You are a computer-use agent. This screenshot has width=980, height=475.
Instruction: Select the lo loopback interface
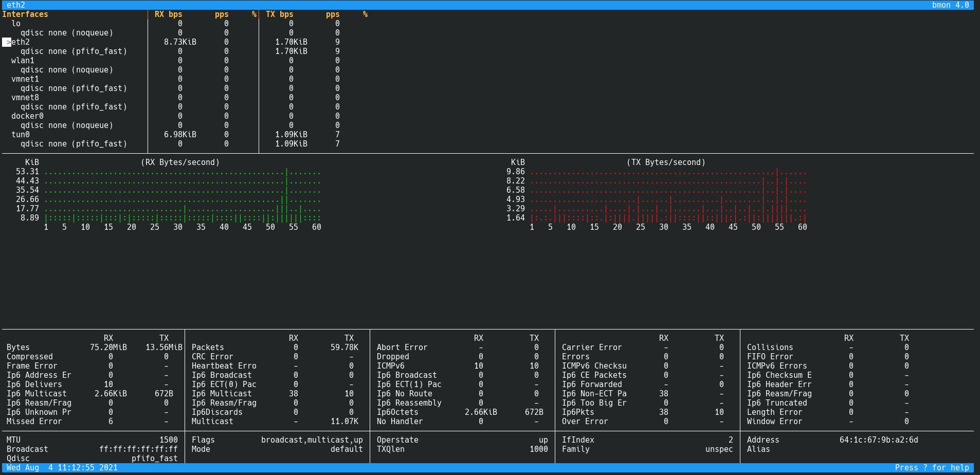[16, 24]
